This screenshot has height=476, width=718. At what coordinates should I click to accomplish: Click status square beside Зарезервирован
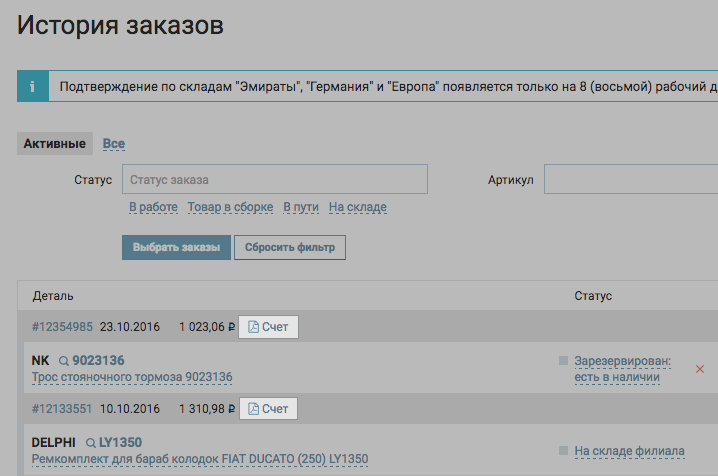click(564, 361)
